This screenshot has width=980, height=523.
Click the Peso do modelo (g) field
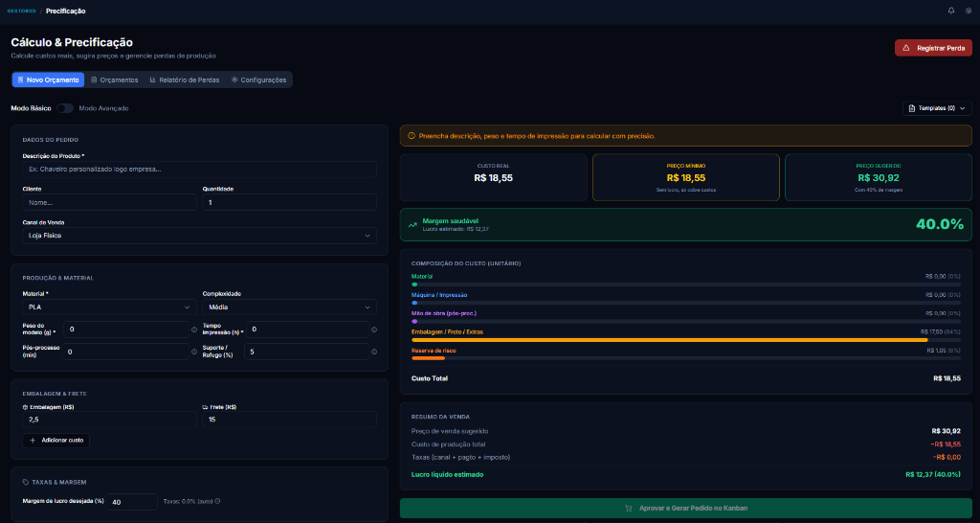coord(125,330)
